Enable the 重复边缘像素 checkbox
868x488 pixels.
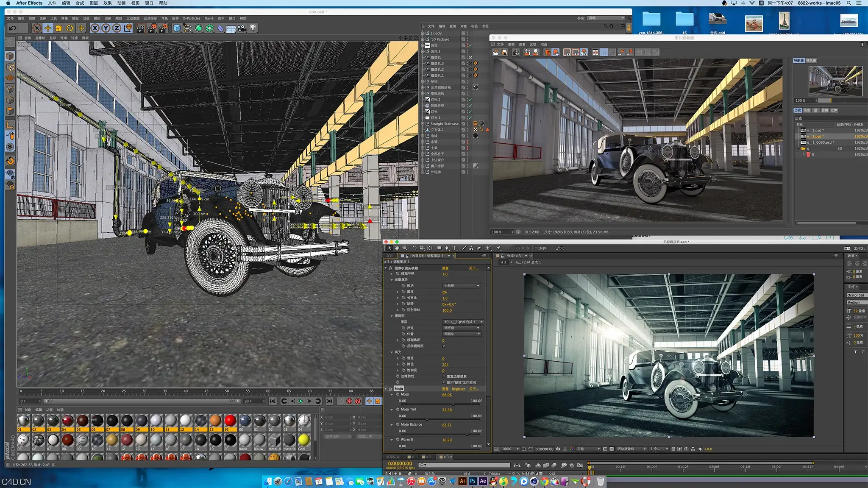pyautogui.click(x=444, y=376)
